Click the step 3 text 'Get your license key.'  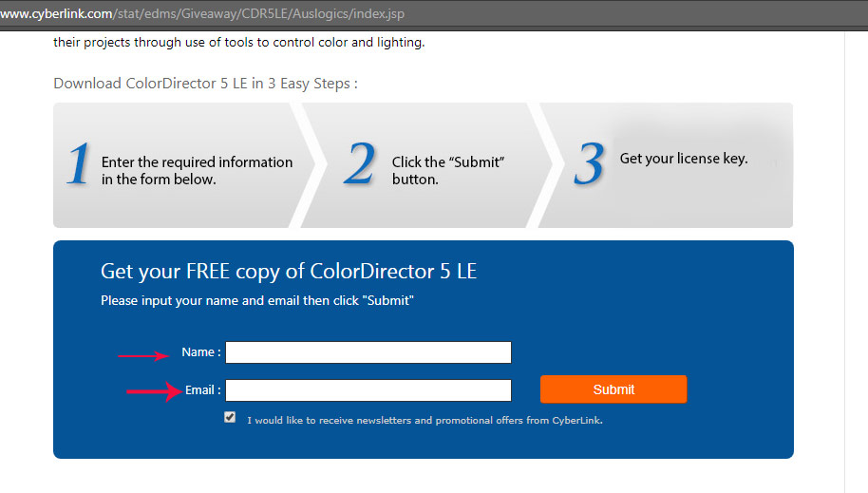pos(684,159)
